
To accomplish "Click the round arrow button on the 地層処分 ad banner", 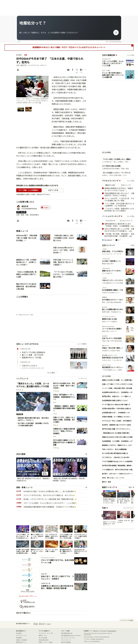I will pyautogui.click(x=116, y=33).
